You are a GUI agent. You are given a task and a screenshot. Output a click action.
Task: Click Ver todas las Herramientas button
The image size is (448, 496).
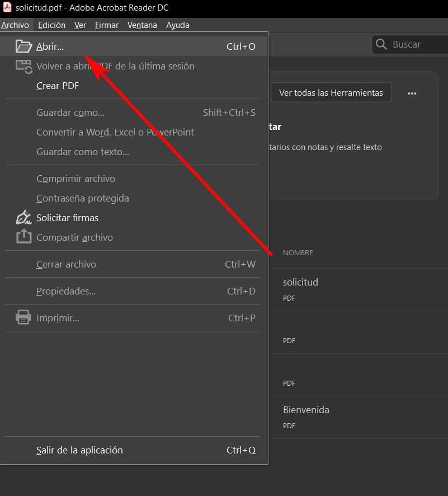coord(331,93)
